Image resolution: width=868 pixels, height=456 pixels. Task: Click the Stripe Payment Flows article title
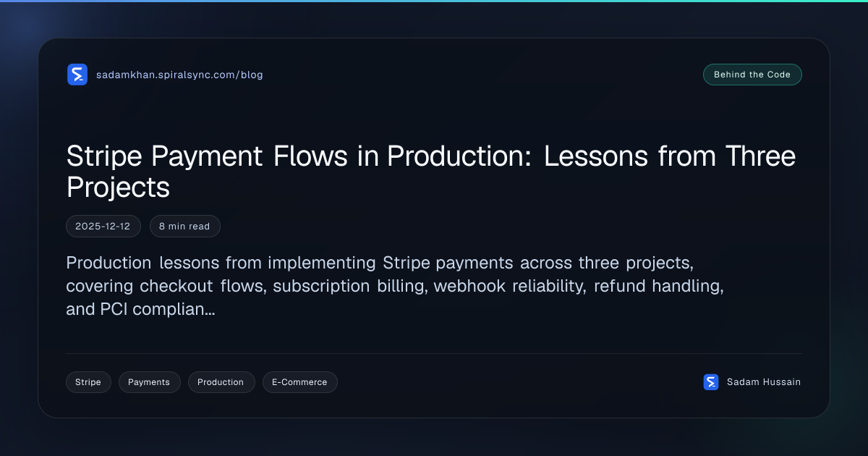431,172
